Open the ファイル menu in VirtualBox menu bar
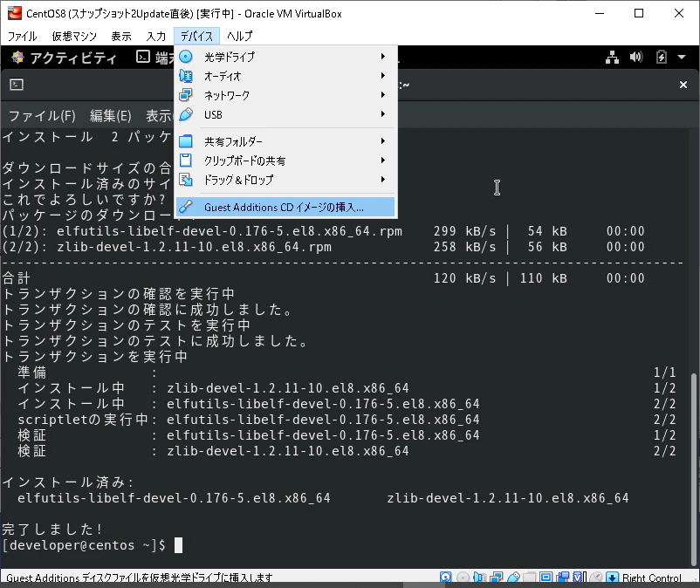 point(22,36)
